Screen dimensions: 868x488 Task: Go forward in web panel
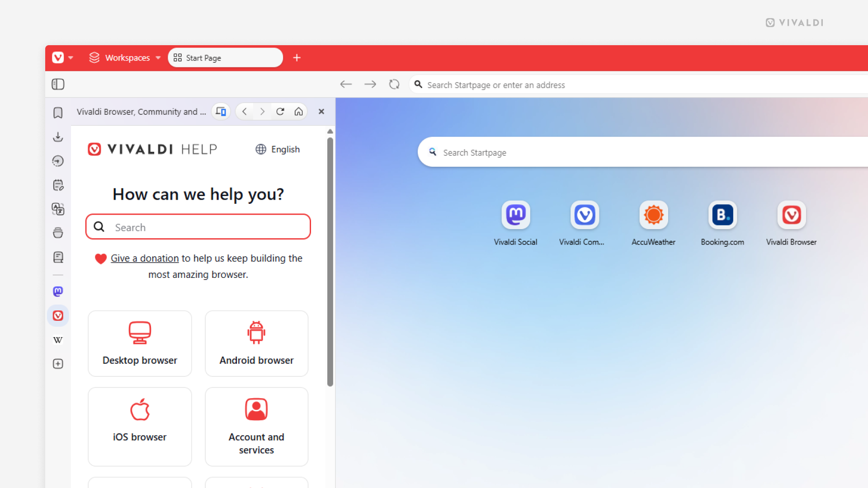262,112
